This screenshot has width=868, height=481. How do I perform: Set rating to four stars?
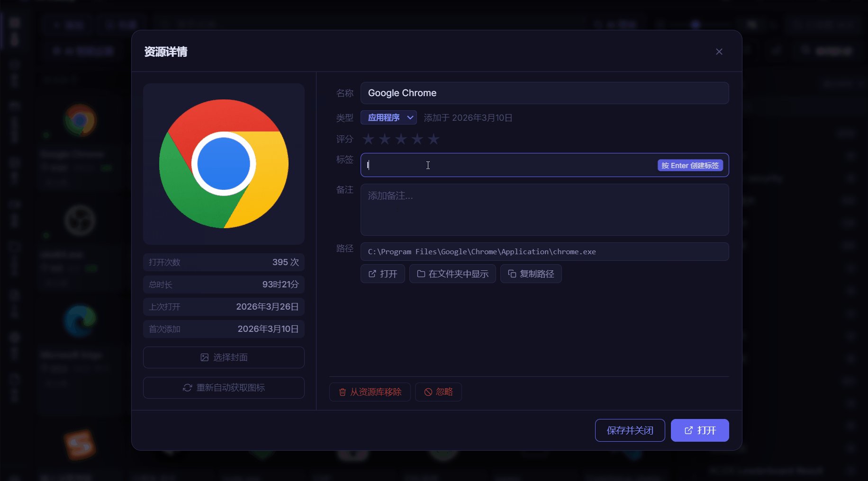click(417, 139)
